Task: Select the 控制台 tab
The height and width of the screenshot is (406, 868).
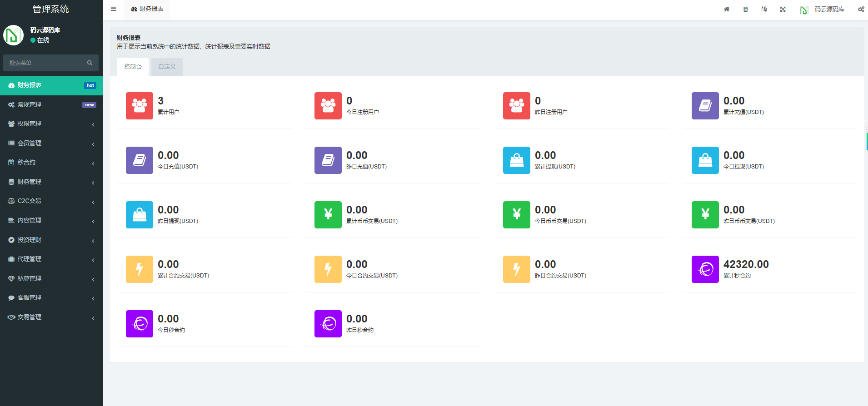Action: click(133, 67)
